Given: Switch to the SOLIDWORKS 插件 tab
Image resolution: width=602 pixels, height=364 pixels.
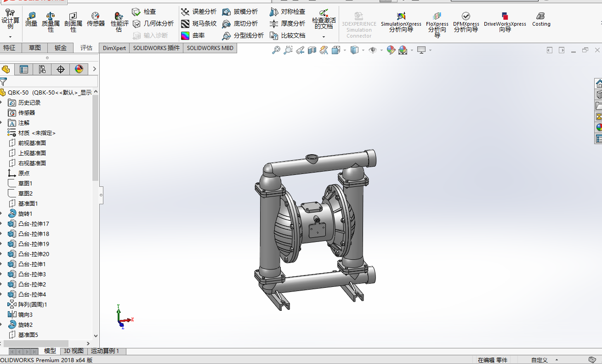Looking at the screenshot, I should (156, 48).
